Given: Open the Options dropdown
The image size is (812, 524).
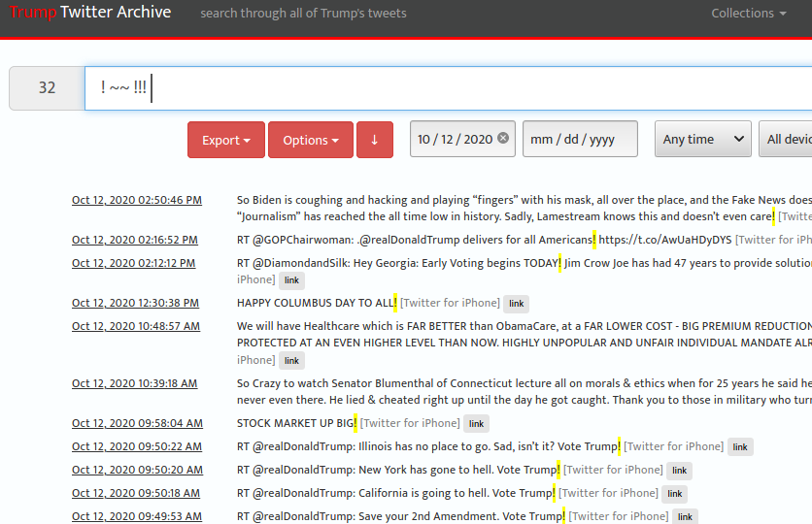Looking at the screenshot, I should pyautogui.click(x=311, y=140).
